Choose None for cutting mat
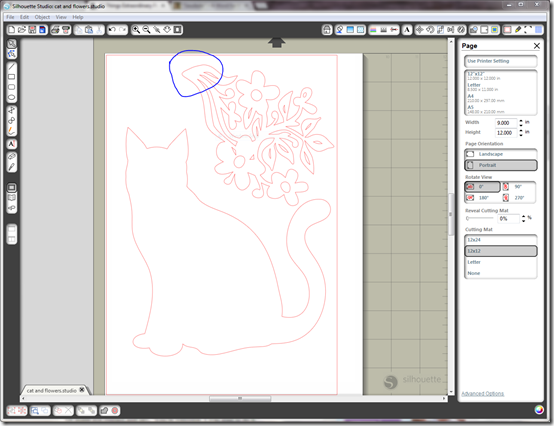Screen dimensions: 554x426 click(x=501, y=273)
